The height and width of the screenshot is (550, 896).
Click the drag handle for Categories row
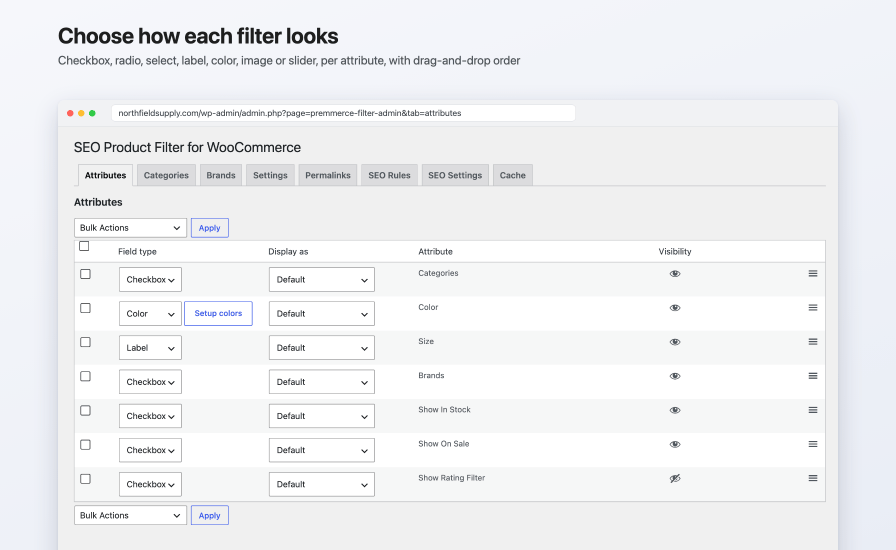[813, 273]
